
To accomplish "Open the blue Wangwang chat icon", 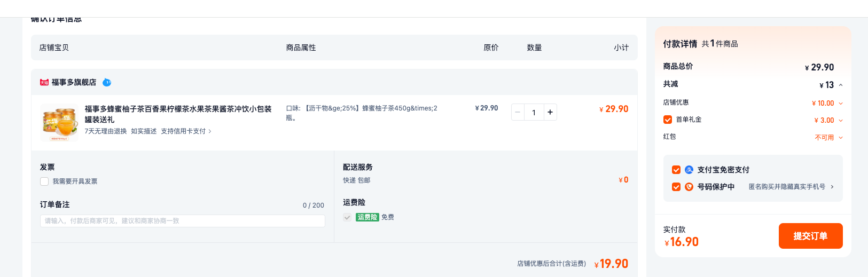I will (x=107, y=82).
